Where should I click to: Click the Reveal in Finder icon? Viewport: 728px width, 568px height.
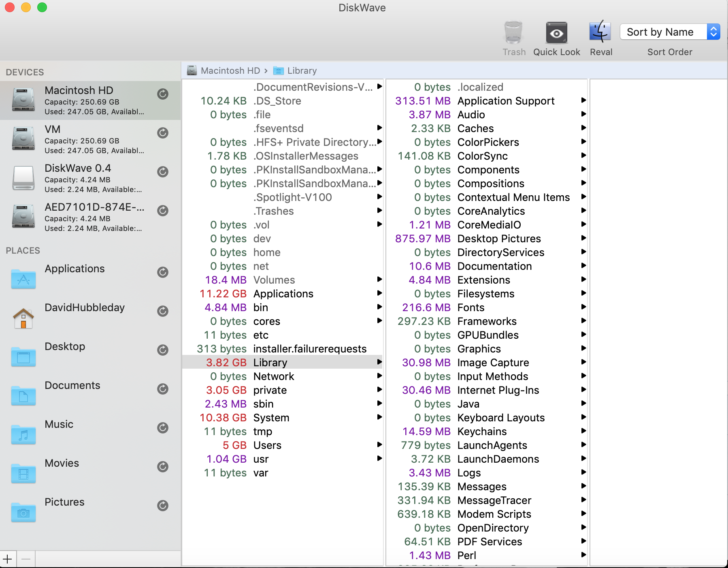(600, 32)
